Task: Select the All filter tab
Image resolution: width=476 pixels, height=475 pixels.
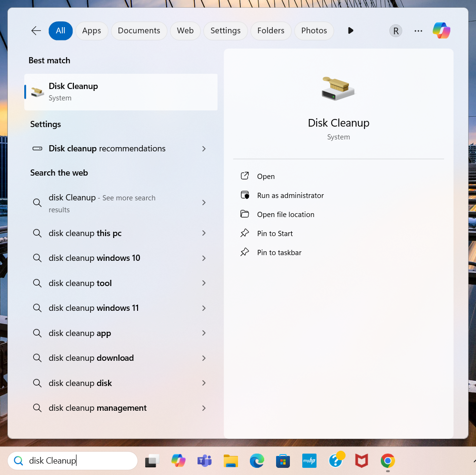Action: point(60,30)
